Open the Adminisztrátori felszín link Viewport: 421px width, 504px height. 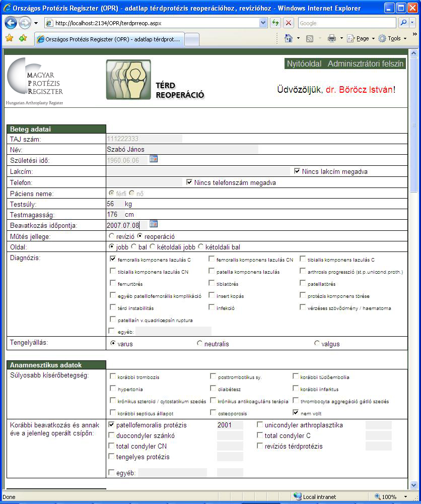pyautogui.click(x=366, y=64)
